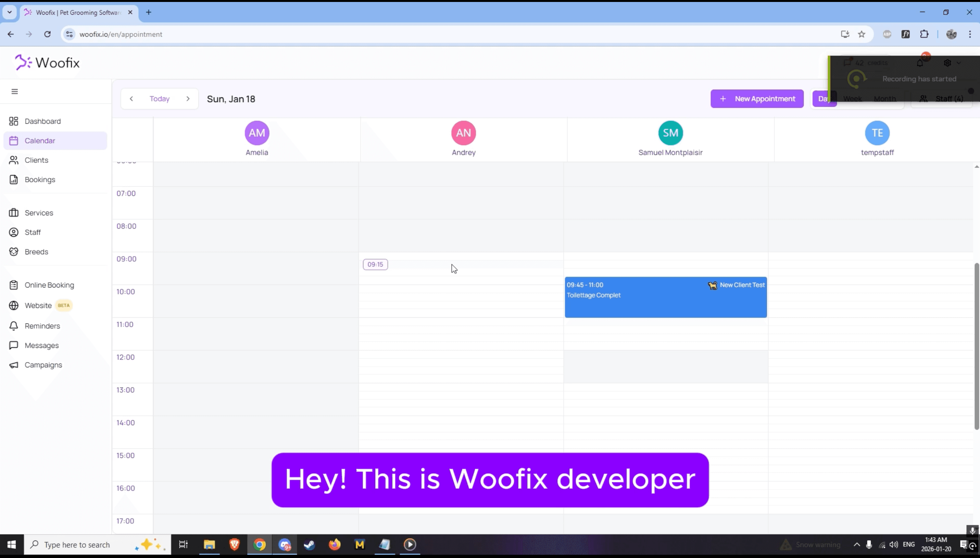
Task: Open the Dashboard section in the sidebar
Action: click(42, 121)
